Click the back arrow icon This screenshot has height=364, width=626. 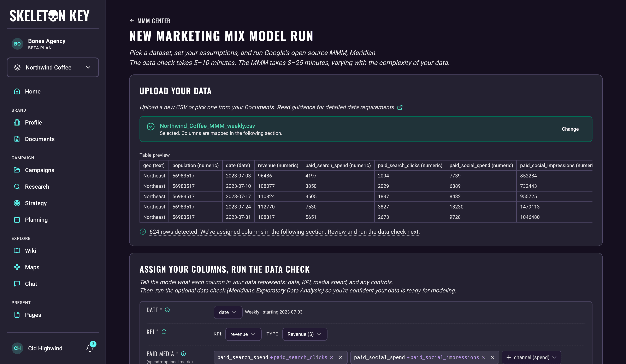[132, 21]
